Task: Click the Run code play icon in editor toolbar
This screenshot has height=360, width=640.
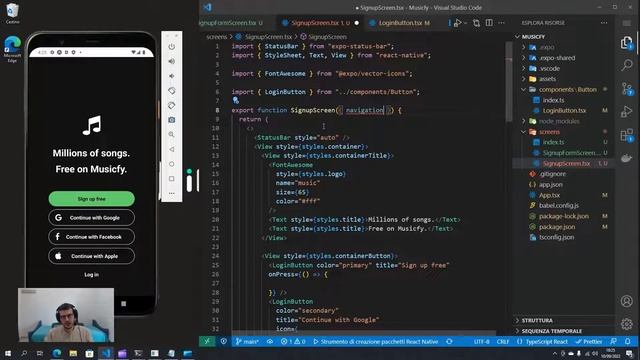Action: coord(458,23)
